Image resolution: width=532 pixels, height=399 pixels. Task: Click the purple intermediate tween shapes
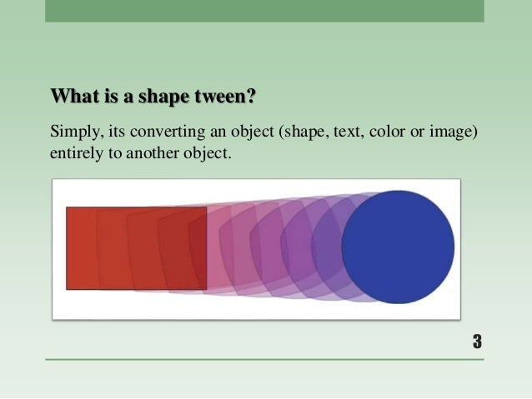point(284,248)
